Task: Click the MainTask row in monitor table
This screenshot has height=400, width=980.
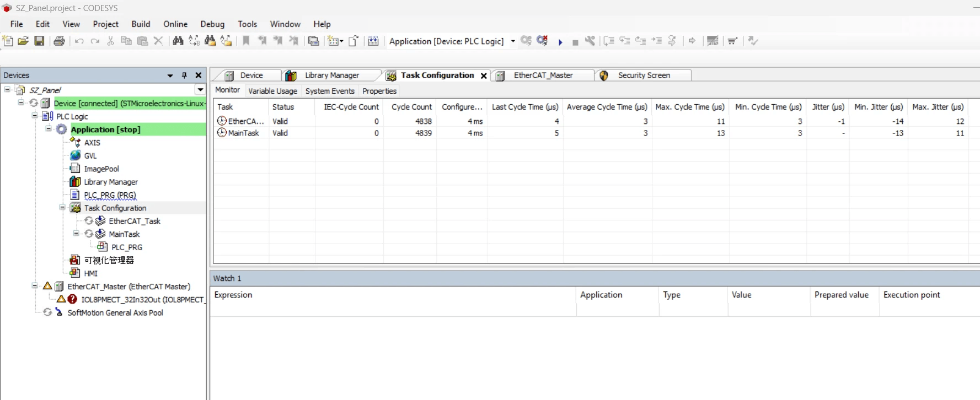Action: (x=590, y=133)
